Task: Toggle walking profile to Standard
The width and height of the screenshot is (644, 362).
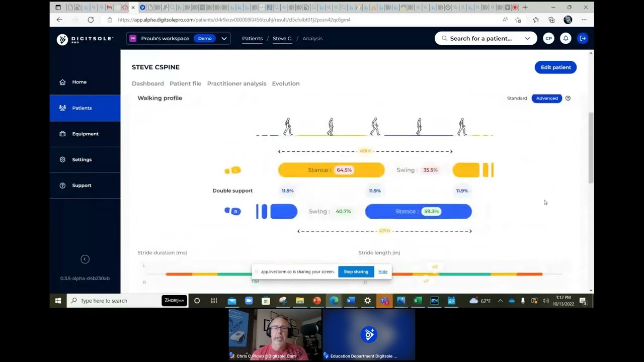Action: (517, 98)
